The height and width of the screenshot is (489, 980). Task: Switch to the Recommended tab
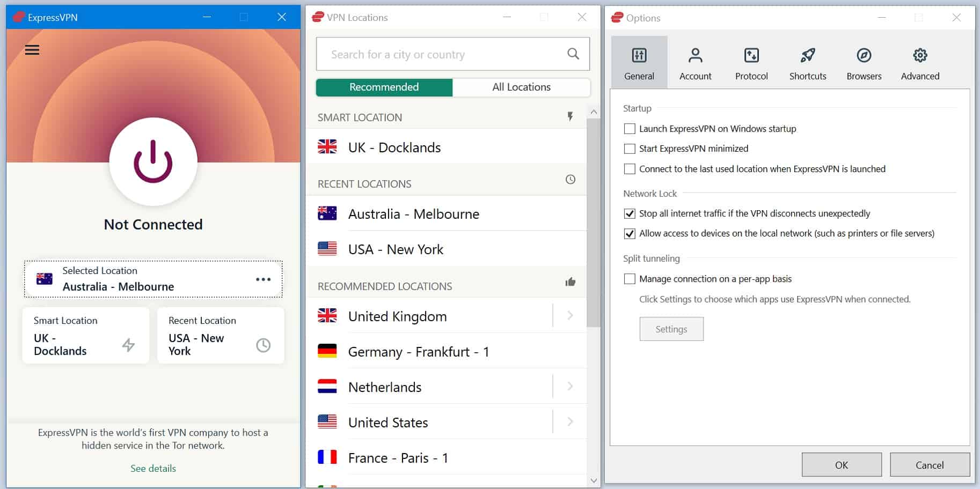384,87
